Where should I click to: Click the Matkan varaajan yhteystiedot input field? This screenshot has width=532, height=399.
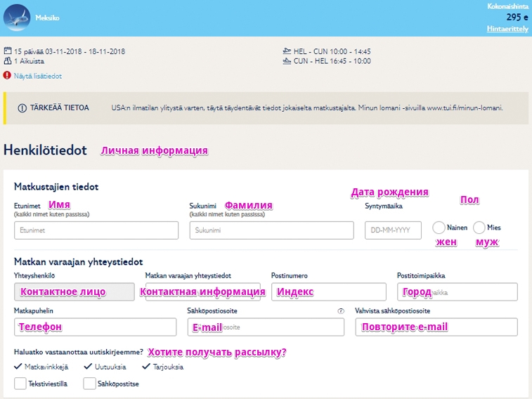pos(203,292)
